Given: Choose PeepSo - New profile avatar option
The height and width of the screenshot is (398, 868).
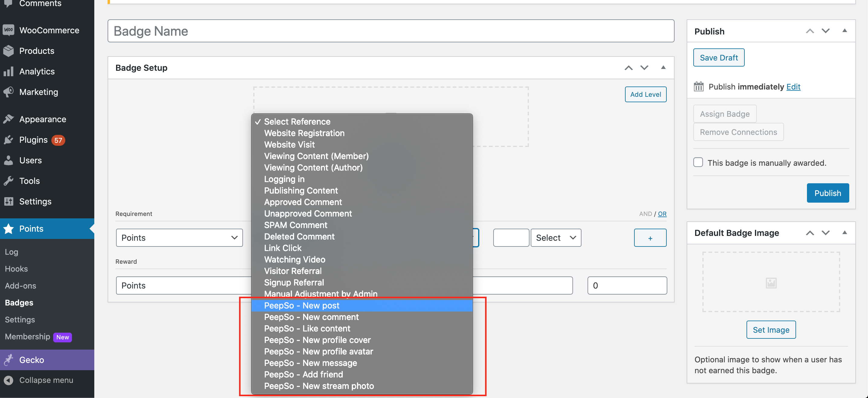Looking at the screenshot, I should pyautogui.click(x=362, y=351).
